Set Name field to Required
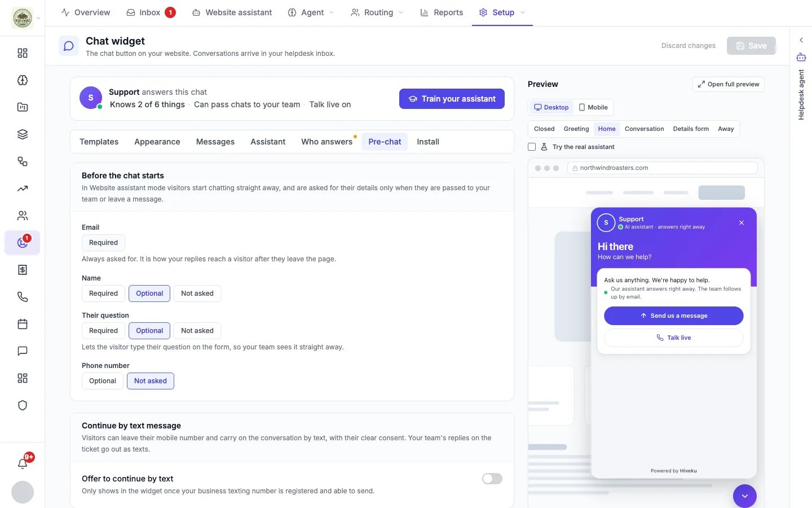The image size is (812, 508). click(104, 294)
